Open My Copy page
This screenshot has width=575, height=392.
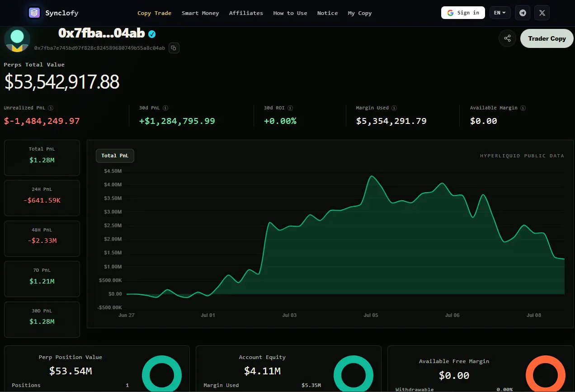point(360,13)
